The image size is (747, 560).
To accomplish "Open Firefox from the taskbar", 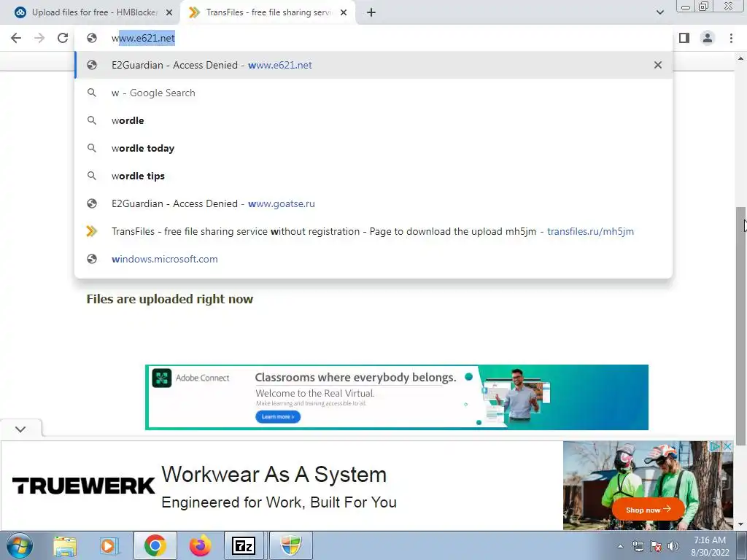I will (x=200, y=545).
